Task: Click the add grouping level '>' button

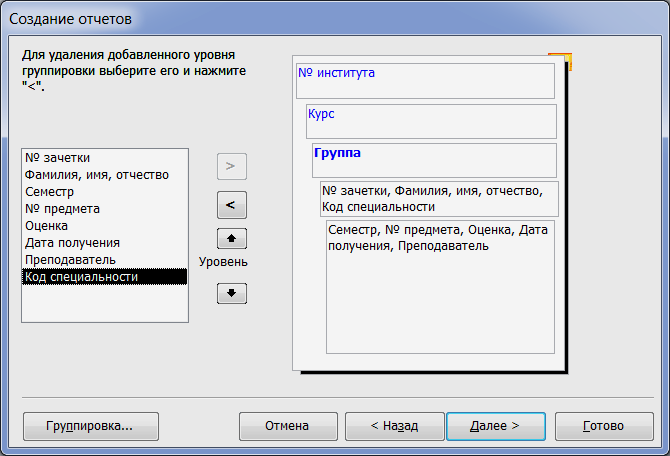Action: (232, 166)
